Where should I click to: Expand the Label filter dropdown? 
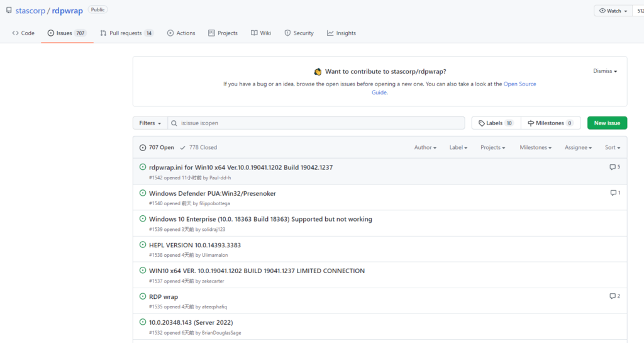click(458, 147)
